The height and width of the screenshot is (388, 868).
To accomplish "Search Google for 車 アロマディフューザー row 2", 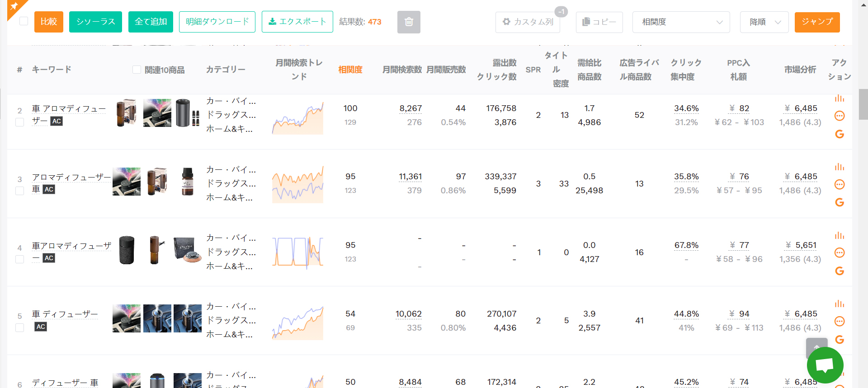I will click(840, 134).
